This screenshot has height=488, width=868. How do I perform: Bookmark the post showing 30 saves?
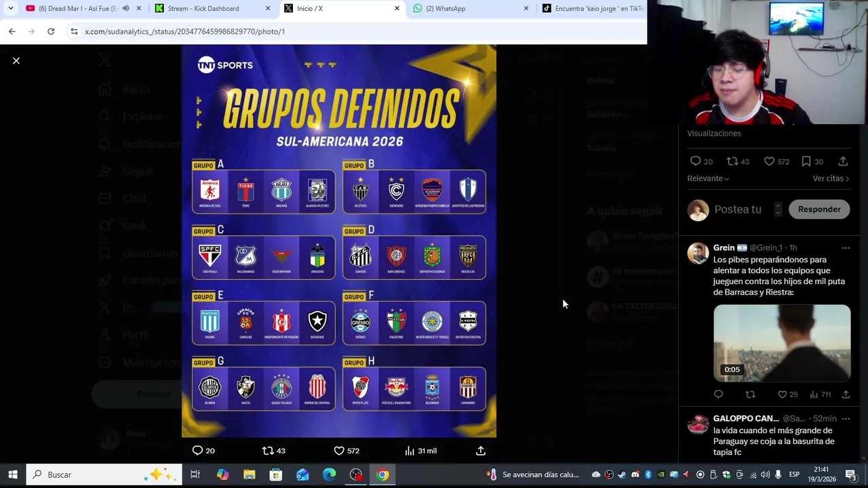[x=812, y=161]
